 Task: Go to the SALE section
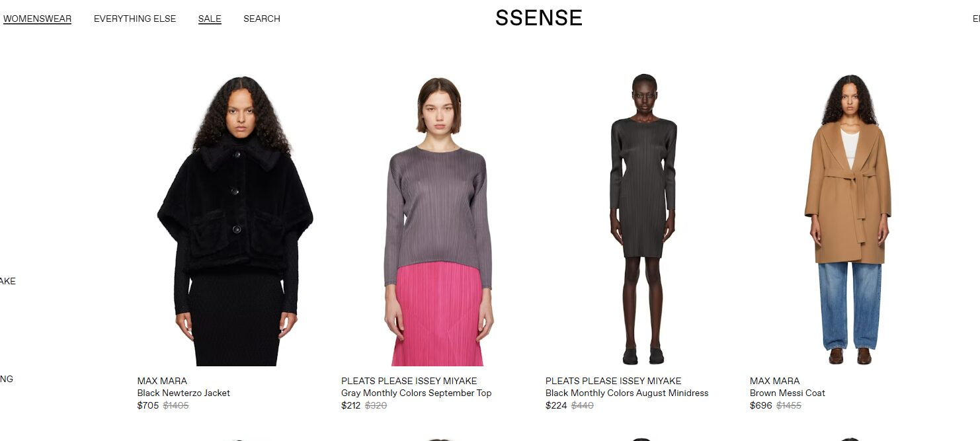210,19
